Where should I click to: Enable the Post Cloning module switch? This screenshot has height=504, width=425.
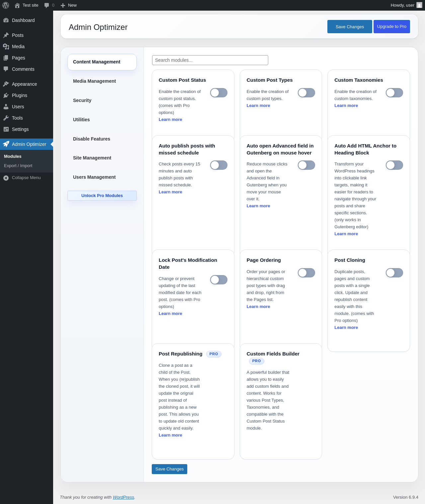coord(394,273)
